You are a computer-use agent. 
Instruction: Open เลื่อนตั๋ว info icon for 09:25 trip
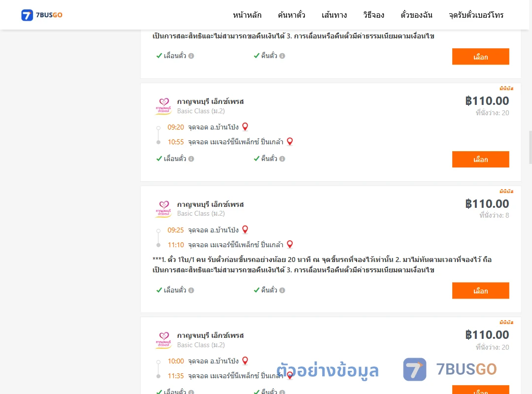[x=191, y=291]
